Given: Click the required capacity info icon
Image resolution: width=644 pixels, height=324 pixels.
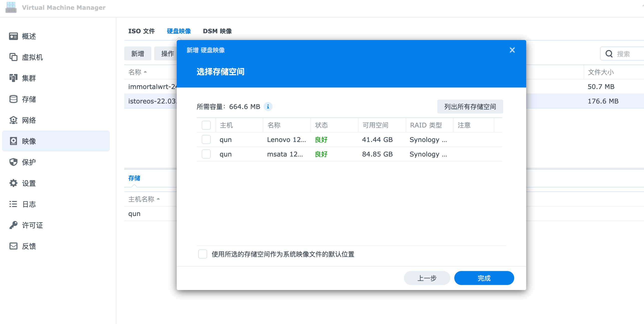Looking at the screenshot, I should click(268, 107).
